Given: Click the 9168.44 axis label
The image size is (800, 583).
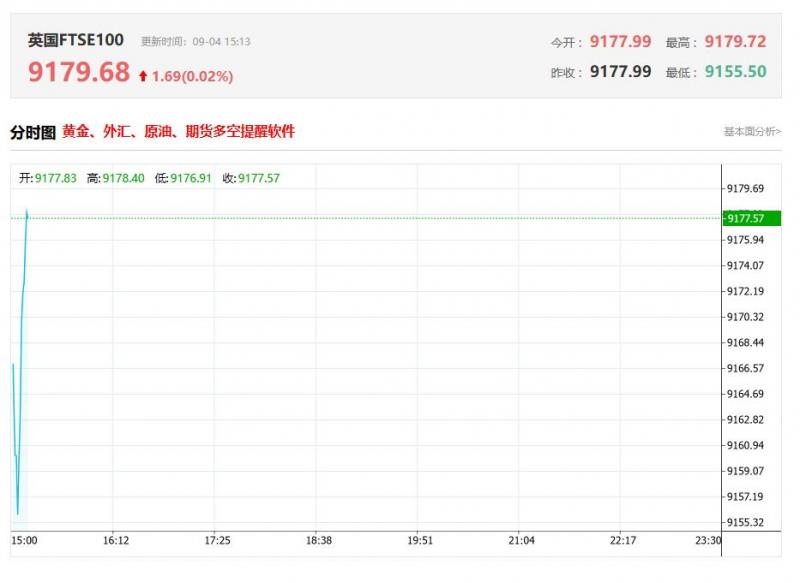Looking at the screenshot, I should point(745,342).
